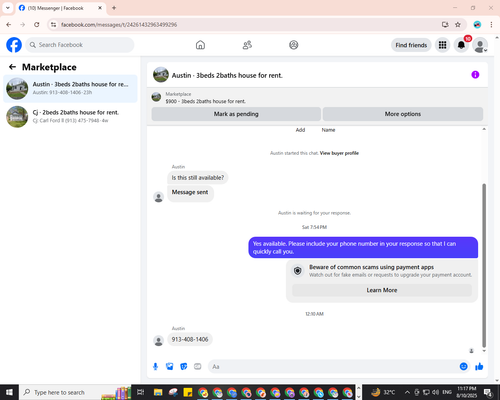Screen dimensions: 500x400
Task: Click the Search Facebook field
Action: pos(80,45)
